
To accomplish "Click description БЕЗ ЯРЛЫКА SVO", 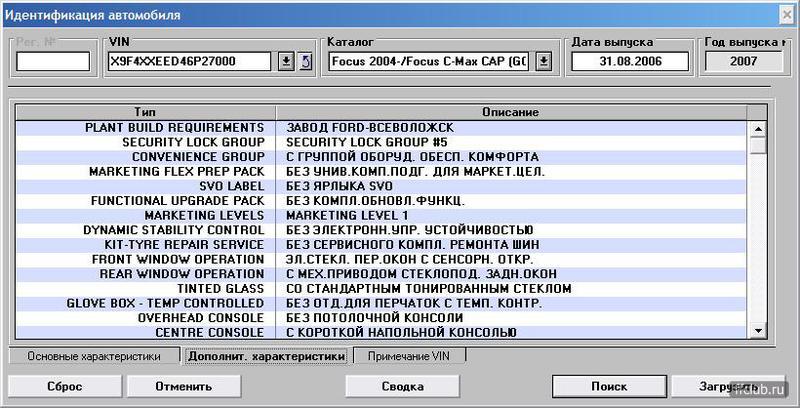I will pos(339,187).
